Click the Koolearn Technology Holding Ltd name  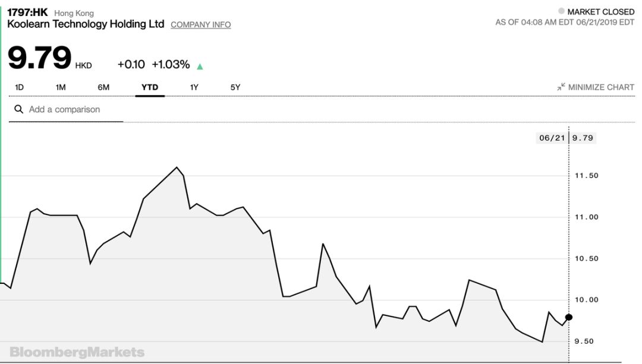86,24
